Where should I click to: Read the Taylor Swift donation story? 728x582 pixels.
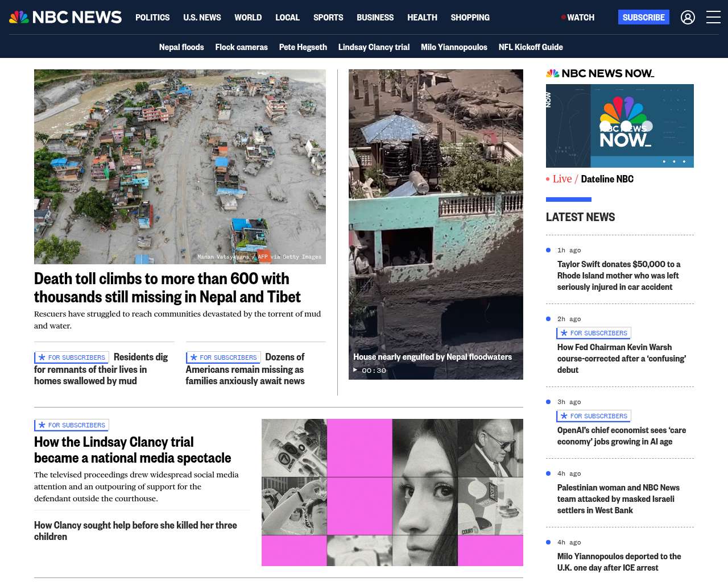(x=619, y=276)
